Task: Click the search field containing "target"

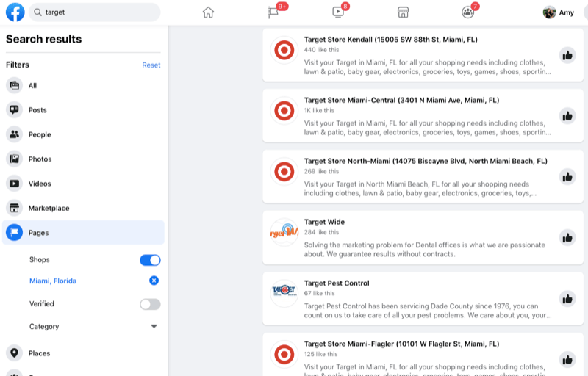Action: (x=95, y=12)
